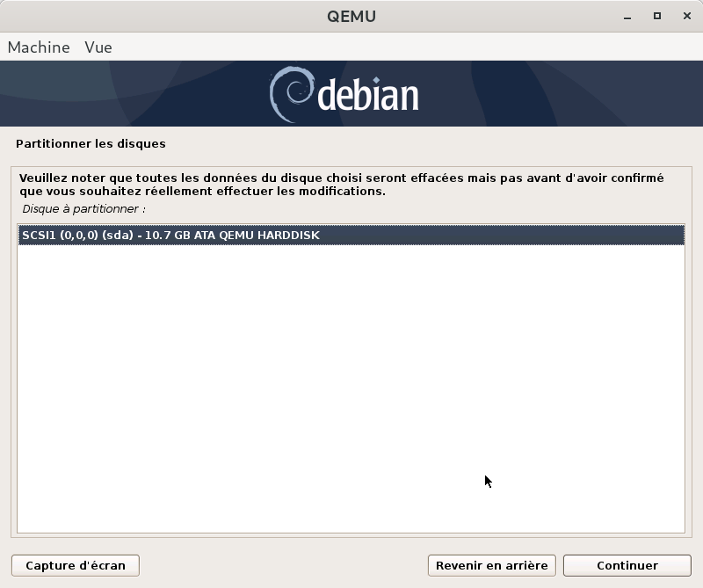Click the QEMU window title text
Viewport: 703px width, 588px height.
coord(351,16)
